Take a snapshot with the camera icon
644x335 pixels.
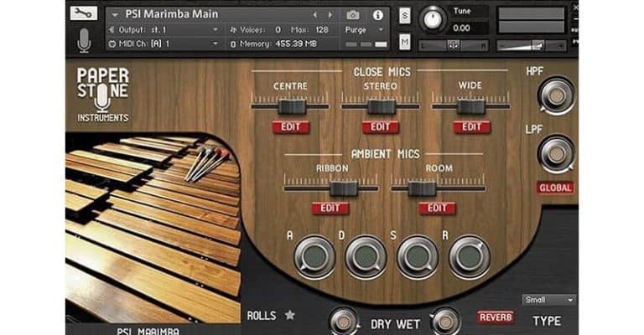pos(352,15)
